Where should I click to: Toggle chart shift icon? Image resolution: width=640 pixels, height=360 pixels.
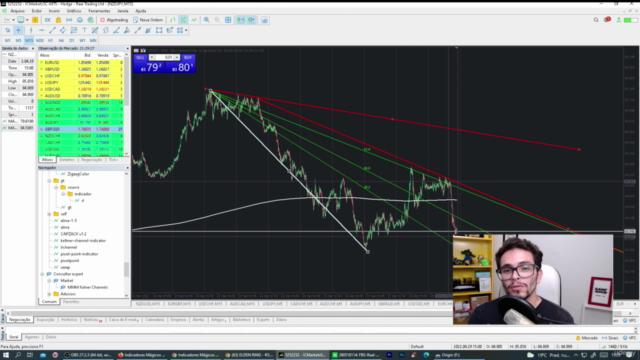251,20
